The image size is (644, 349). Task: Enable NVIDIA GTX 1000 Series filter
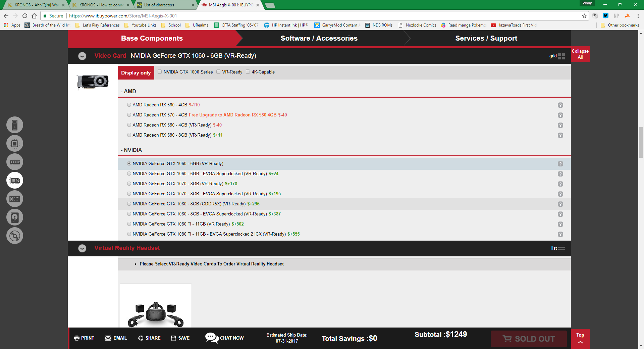point(160,72)
